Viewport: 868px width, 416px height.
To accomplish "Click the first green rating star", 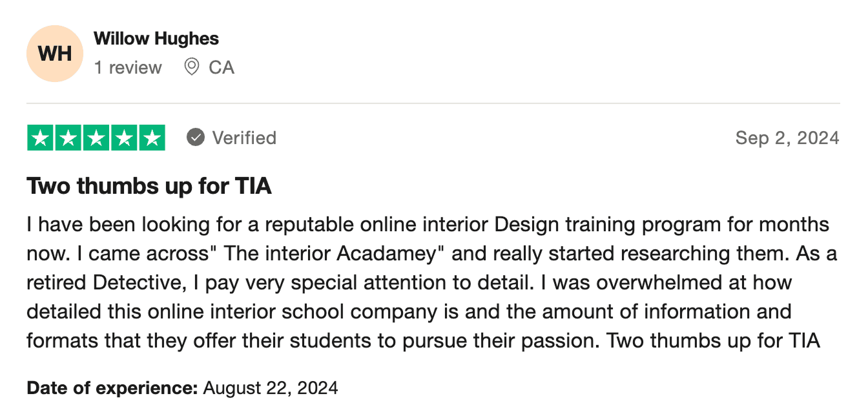I will 41,138.
